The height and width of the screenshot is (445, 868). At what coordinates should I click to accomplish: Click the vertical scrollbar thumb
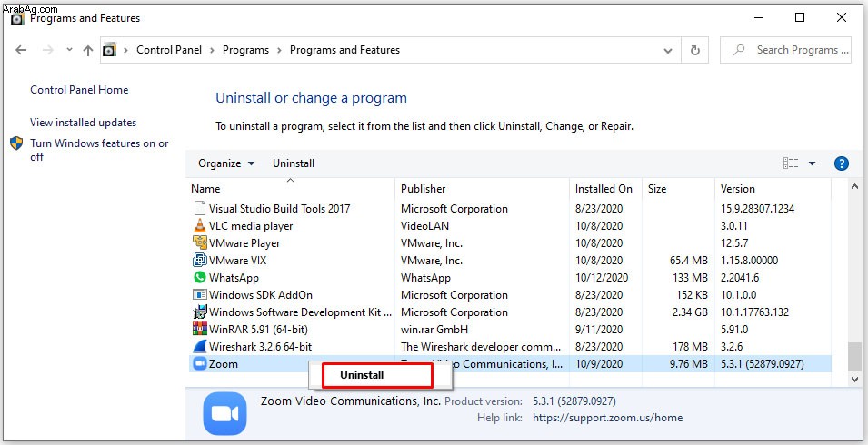click(855, 357)
